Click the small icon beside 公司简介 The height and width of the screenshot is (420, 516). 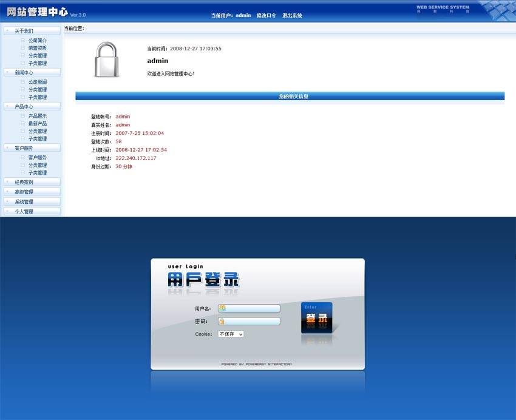(23, 41)
